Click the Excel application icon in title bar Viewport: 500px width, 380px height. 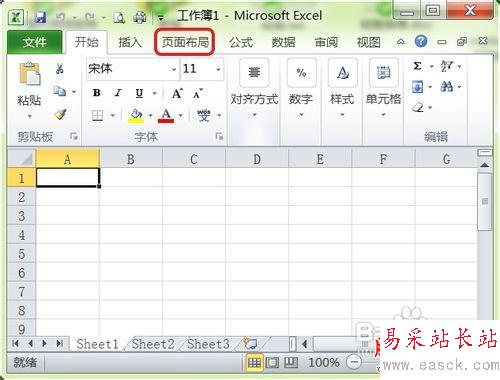[16, 17]
